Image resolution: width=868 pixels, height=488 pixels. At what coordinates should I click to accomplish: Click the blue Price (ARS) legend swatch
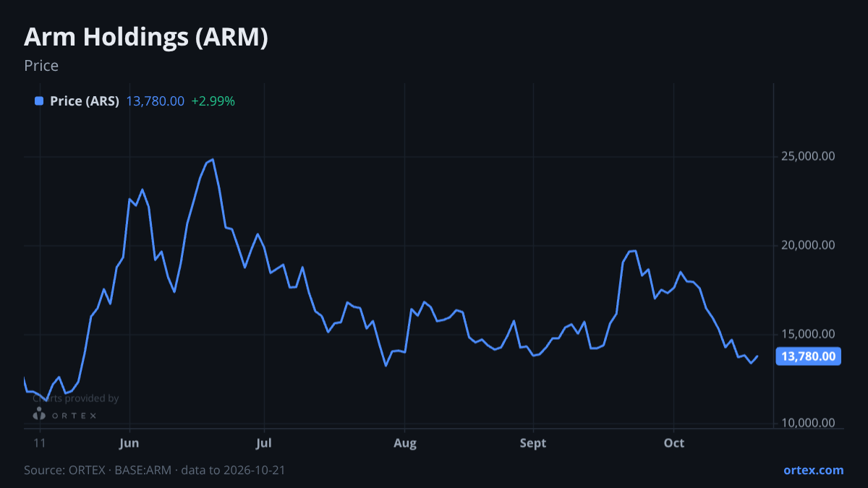point(39,101)
